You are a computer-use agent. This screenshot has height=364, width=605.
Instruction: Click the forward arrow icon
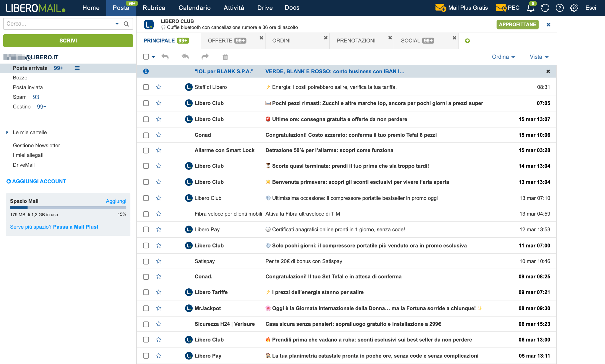tap(205, 57)
